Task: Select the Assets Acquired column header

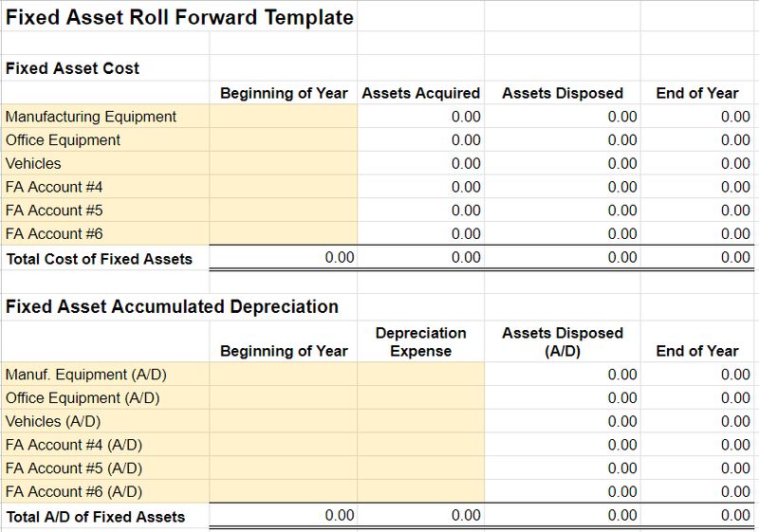Action: coord(421,93)
